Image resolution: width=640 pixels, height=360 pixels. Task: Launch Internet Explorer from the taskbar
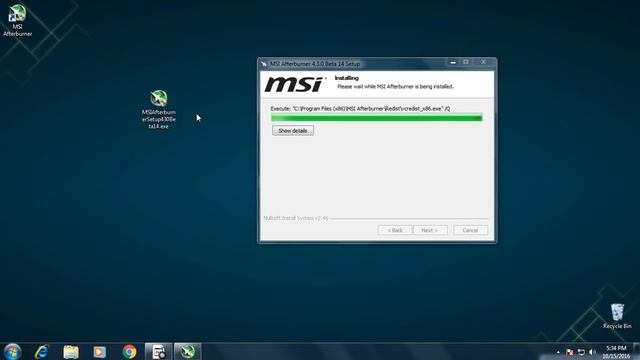tap(42, 351)
